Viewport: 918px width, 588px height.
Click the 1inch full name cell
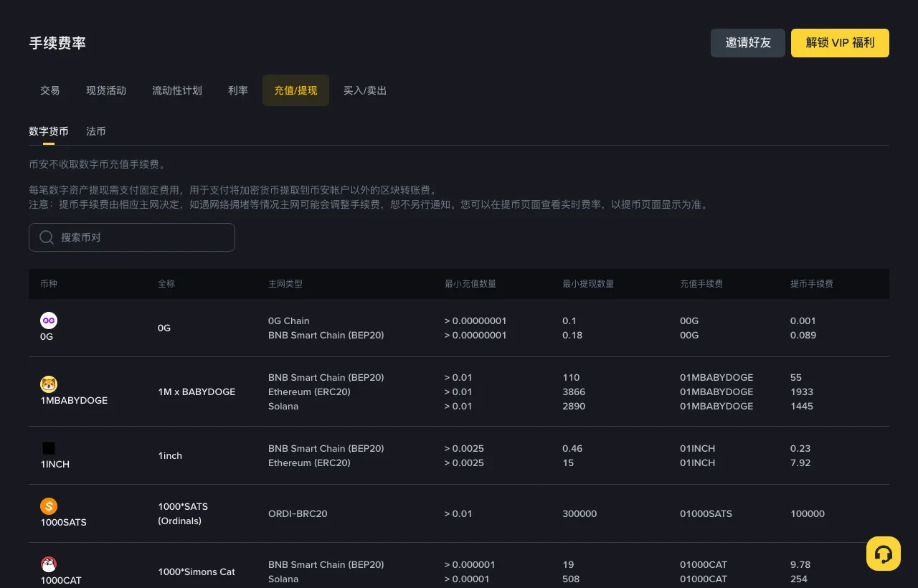coord(170,455)
